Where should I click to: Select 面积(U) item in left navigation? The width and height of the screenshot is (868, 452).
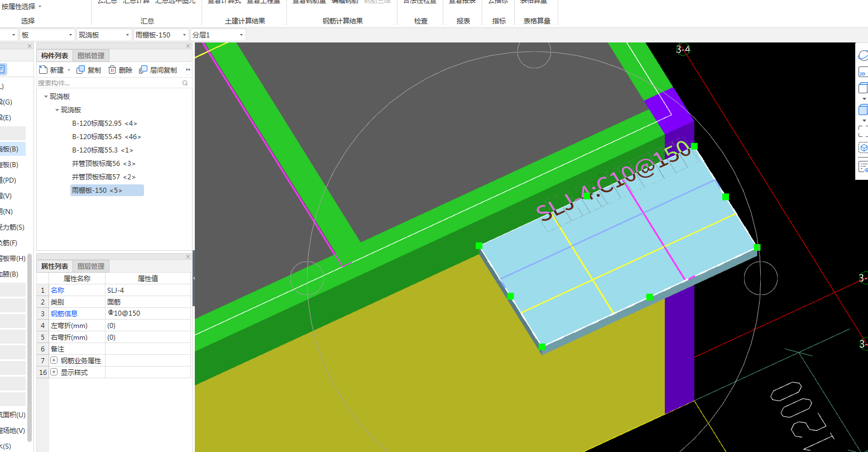click(x=13, y=415)
